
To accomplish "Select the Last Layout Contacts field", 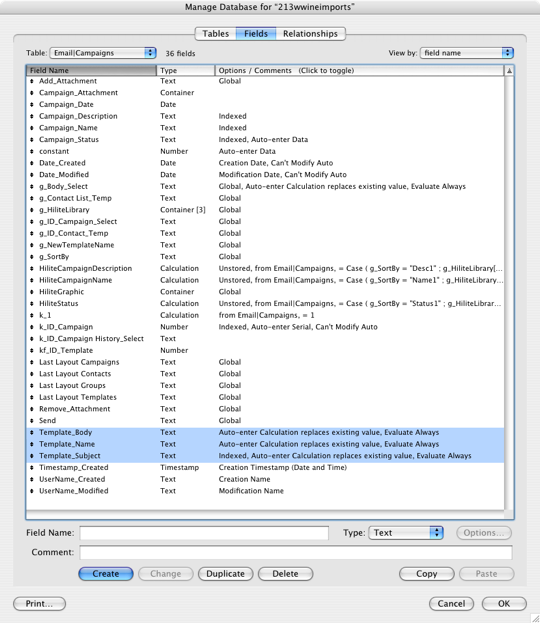I will tap(265, 374).
